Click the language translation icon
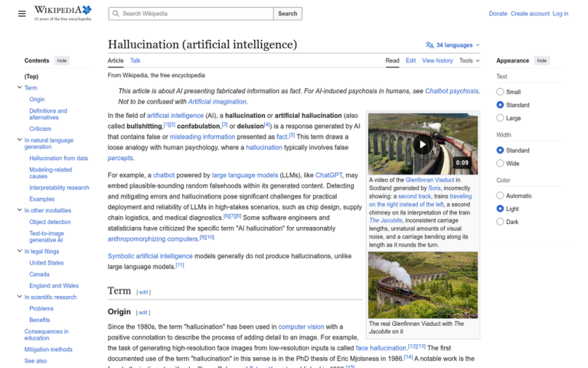 [430, 45]
